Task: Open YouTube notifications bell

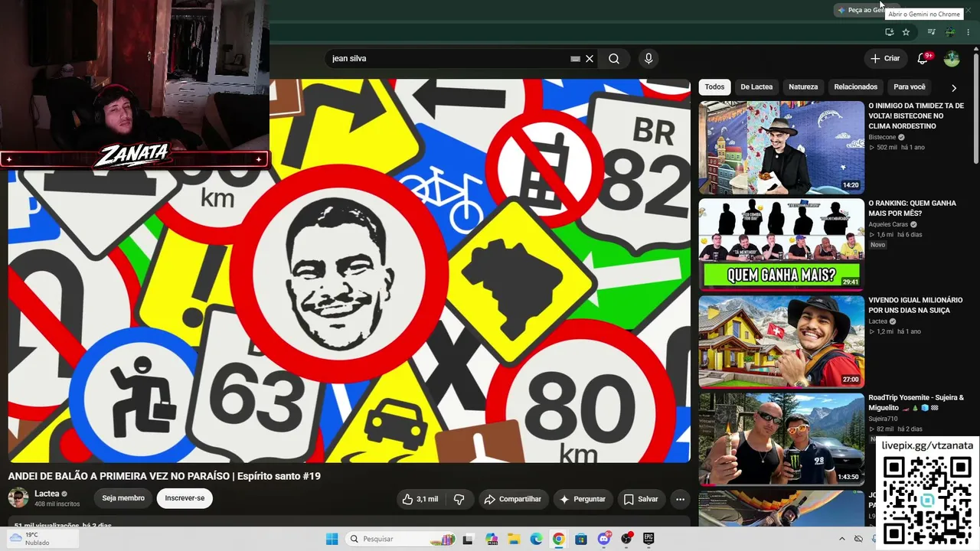Action: point(923,59)
